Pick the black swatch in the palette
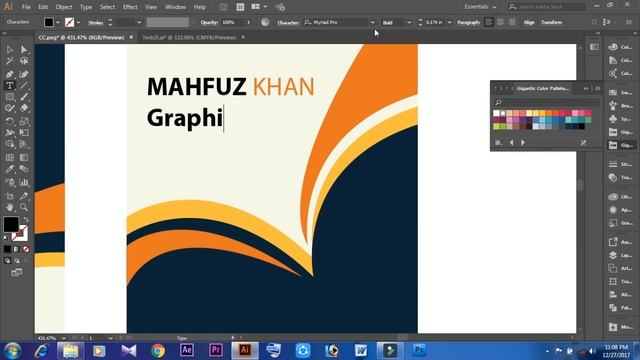 (582, 126)
